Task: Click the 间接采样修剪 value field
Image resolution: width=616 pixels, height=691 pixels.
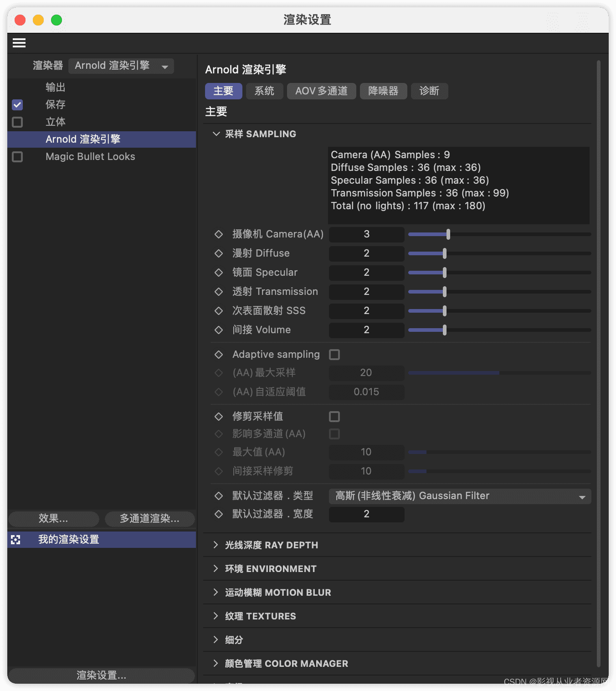Action: point(366,471)
